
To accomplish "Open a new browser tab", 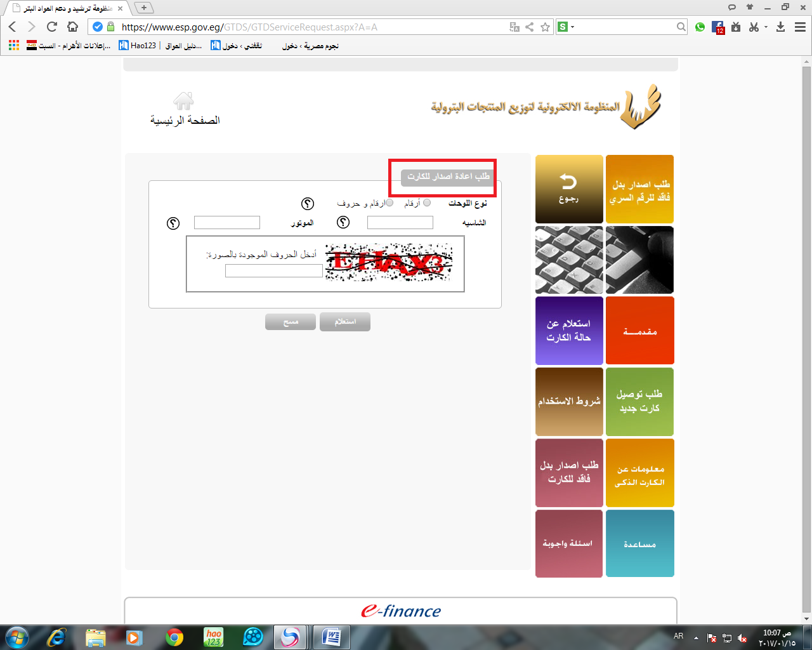I will click(x=144, y=8).
